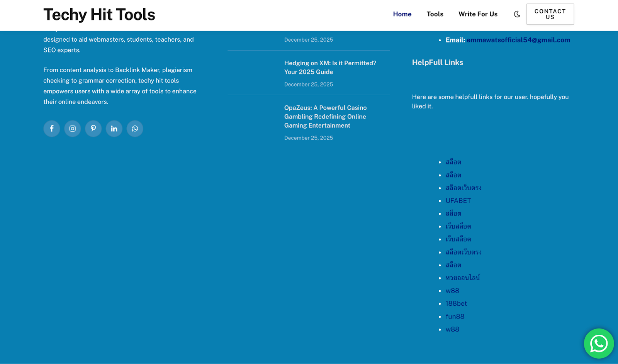The width and height of the screenshot is (618, 364).
Task: Go to the Home menu item
Action: point(402,14)
